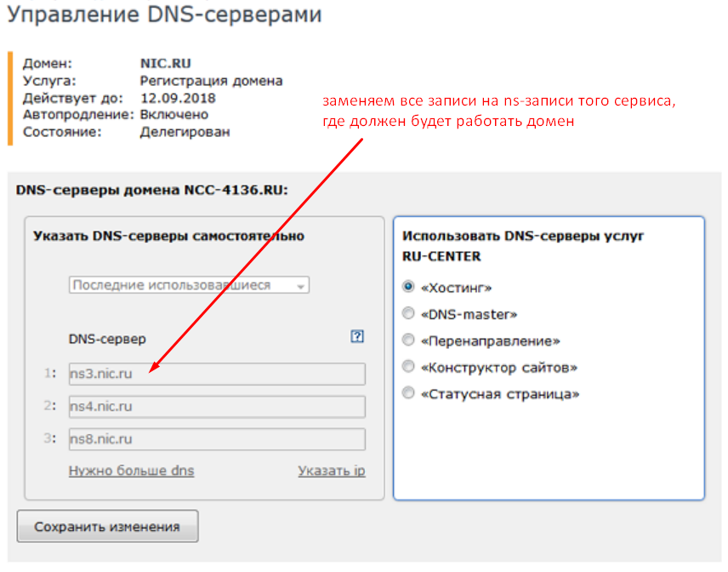Open the «Нужно больше dns» link

tap(131, 471)
